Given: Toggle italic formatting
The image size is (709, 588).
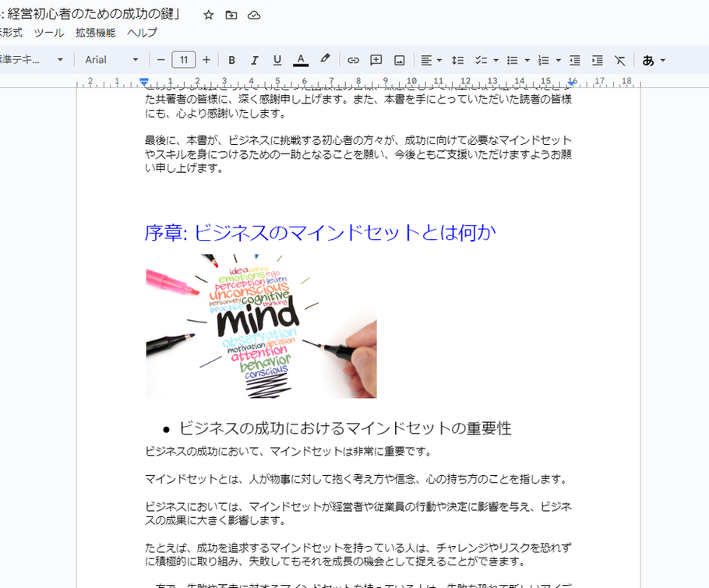Looking at the screenshot, I should pos(255,60).
